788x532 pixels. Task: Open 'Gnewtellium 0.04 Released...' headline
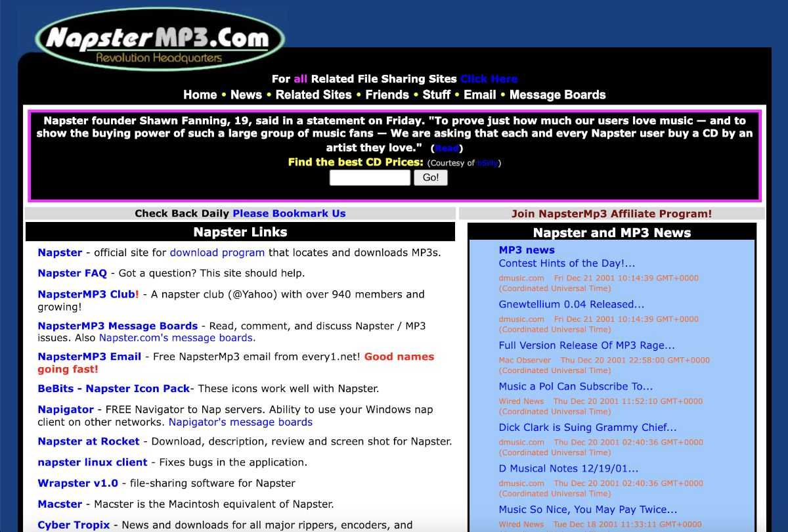[x=571, y=305]
